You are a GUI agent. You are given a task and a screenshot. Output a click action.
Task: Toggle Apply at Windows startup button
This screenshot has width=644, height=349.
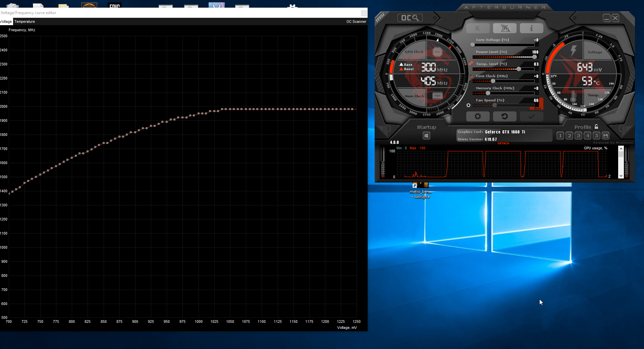[426, 136]
